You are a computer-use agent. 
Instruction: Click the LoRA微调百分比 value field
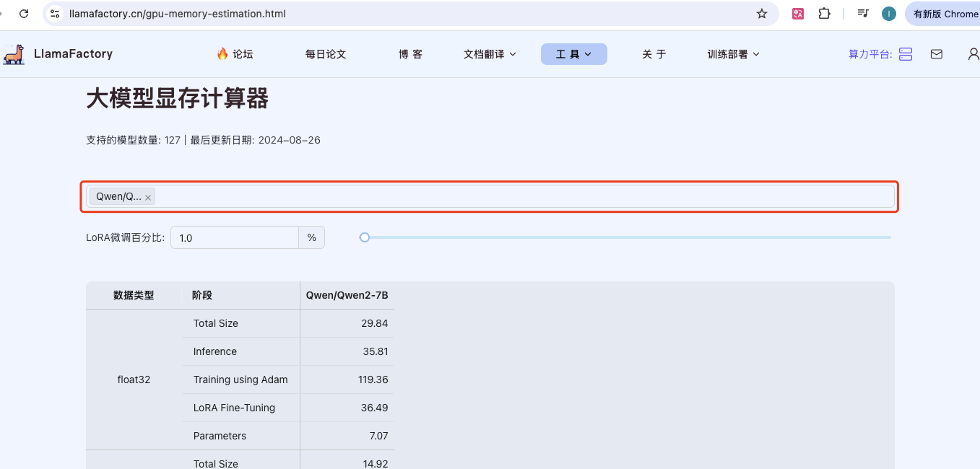click(x=235, y=237)
